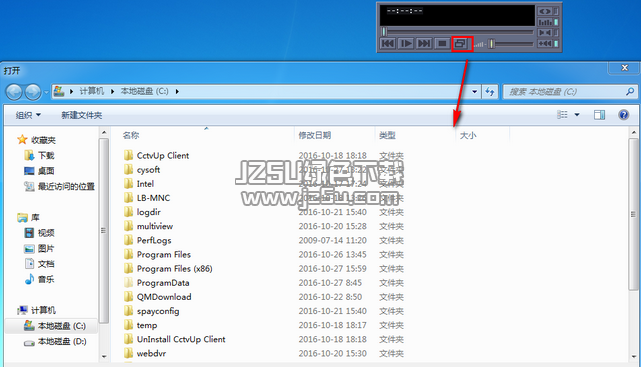The height and width of the screenshot is (367, 641).
Task: Click the play/pause button in player
Action: (x=406, y=43)
